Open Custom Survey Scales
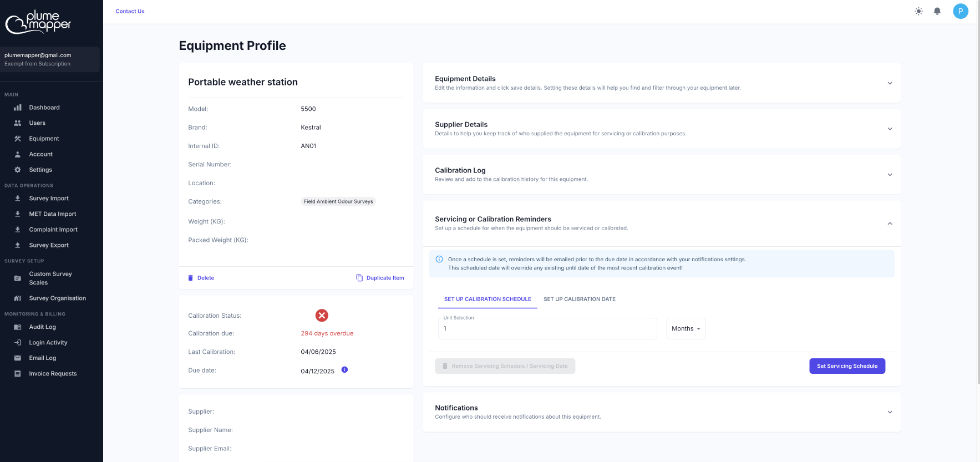The width and height of the screenshot is (980, 462). tap(51, 278)
